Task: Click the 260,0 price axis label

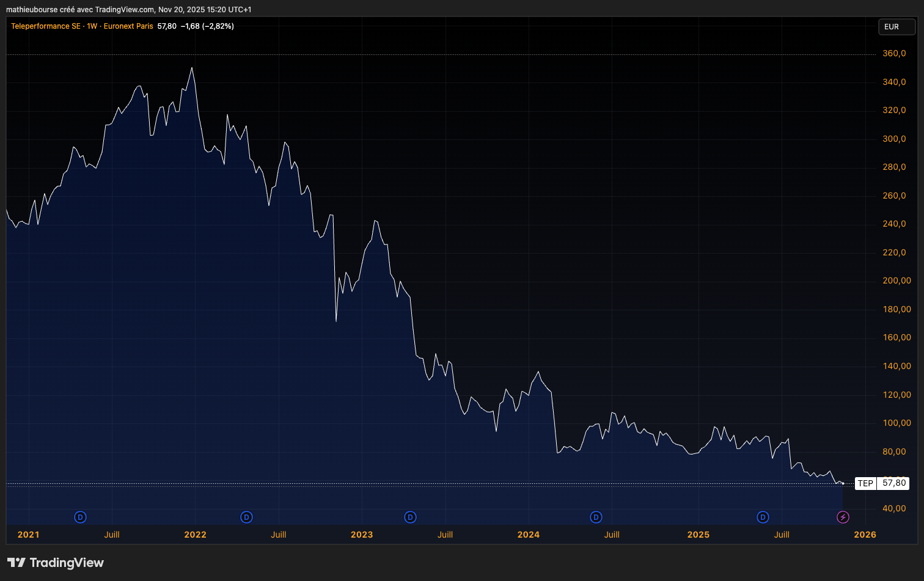Action: (895, 196)
